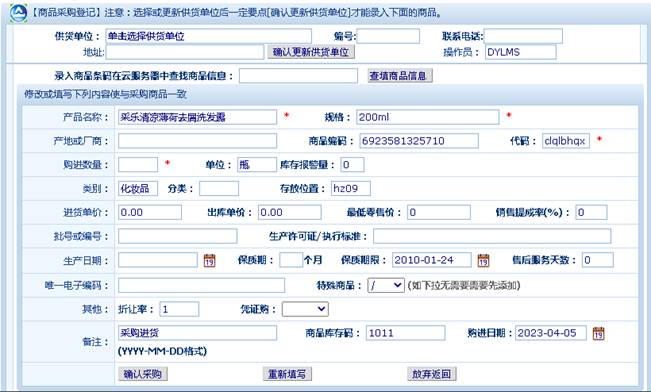Focus the 地址 input field

coord(185,52)
